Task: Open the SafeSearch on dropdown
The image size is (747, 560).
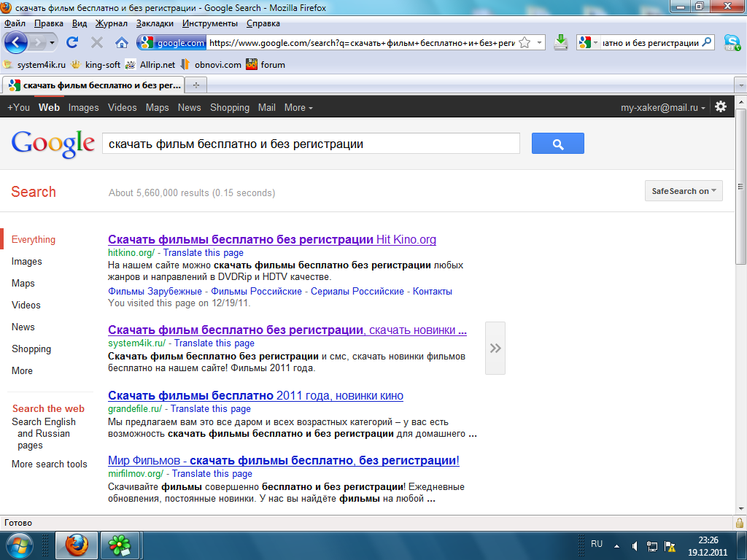Action: 684,191
